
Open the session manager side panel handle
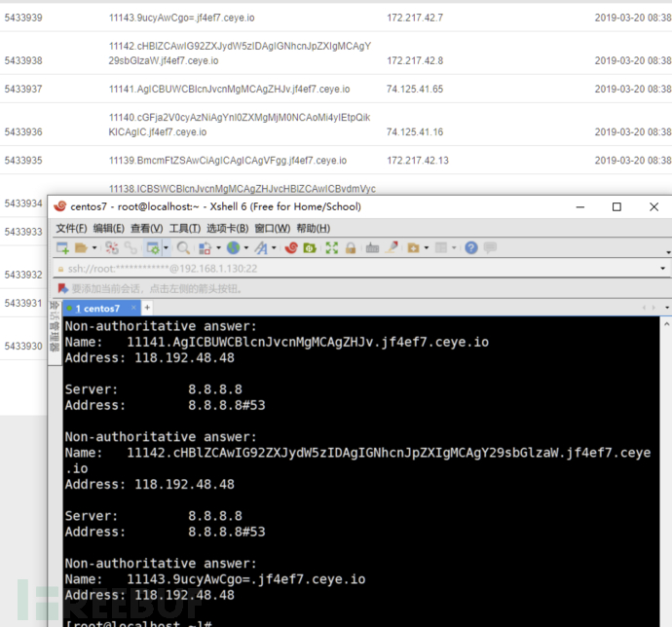(55, 333)
